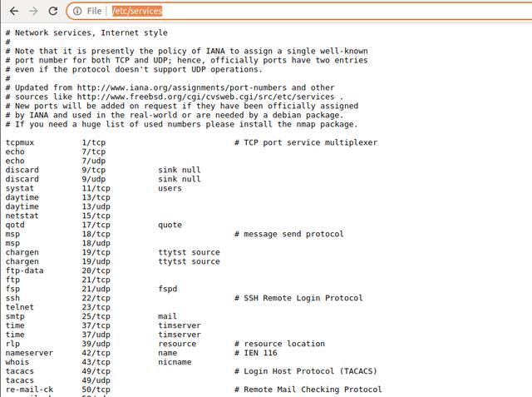Click the comment '# TCP port service multiplexer'

pyautogui.click(x=306, y=142)
